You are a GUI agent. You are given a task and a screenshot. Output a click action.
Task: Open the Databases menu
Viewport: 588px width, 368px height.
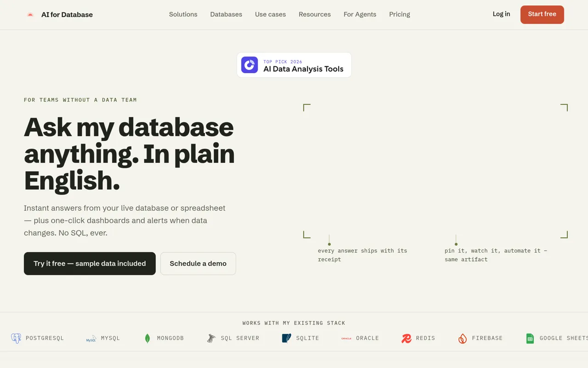pyautogui.click(x=226, y=14)
